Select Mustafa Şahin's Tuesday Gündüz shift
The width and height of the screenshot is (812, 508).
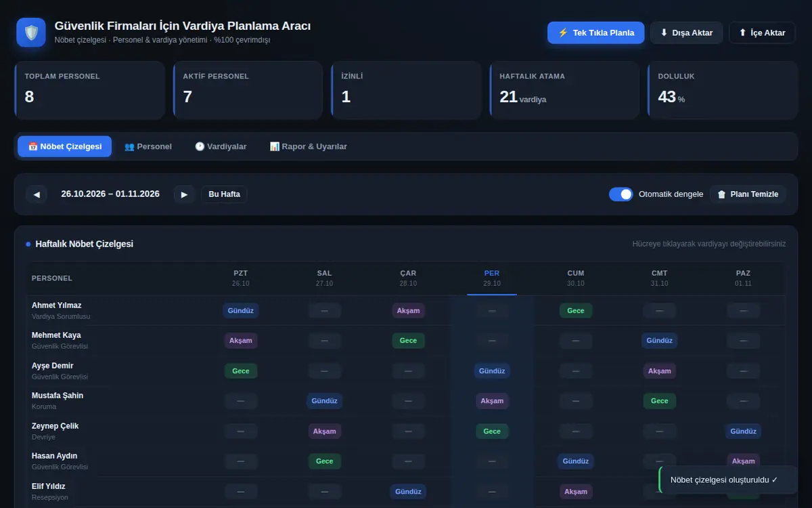click(325, 401)
